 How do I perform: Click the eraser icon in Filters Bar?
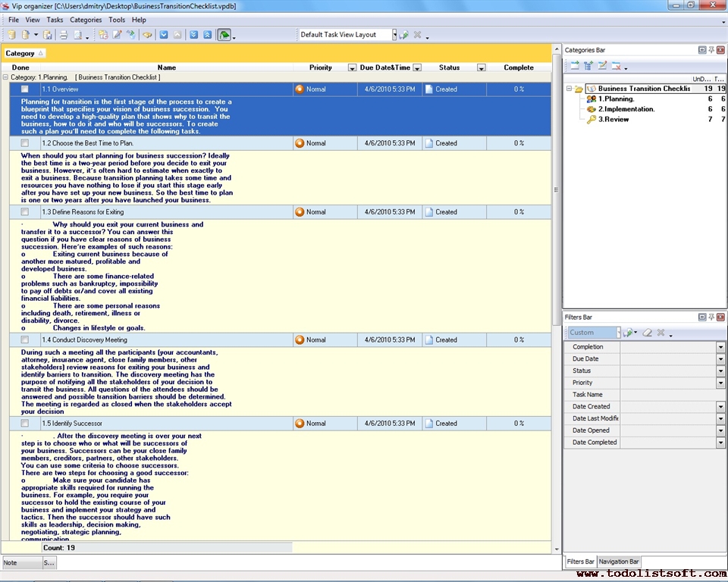(x=647, y=333)
